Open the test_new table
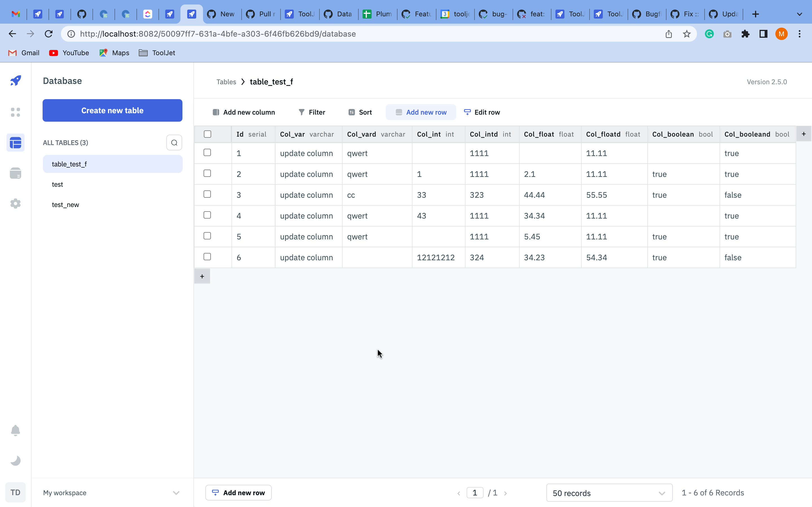 tap(65, 204)
